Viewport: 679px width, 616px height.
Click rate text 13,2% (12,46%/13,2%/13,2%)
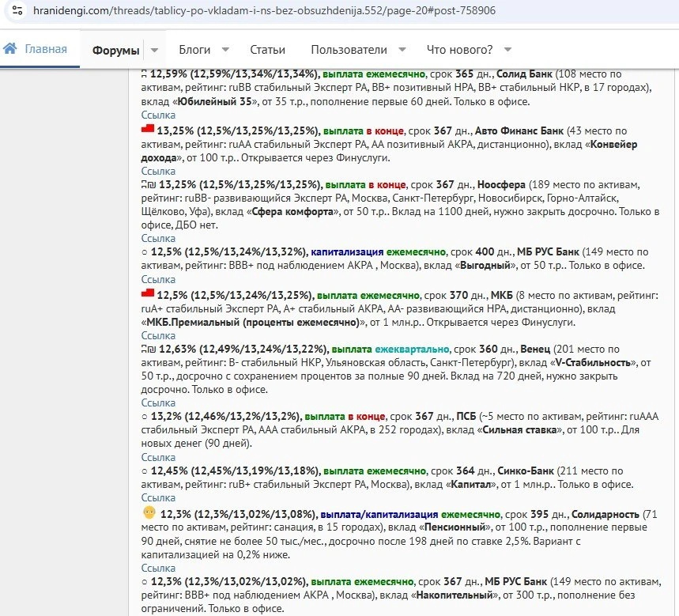(x=226, y=417)
